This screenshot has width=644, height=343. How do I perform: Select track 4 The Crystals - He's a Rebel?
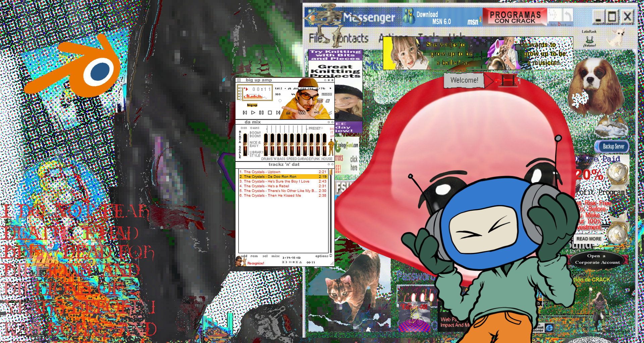click(x=283, y=186)
